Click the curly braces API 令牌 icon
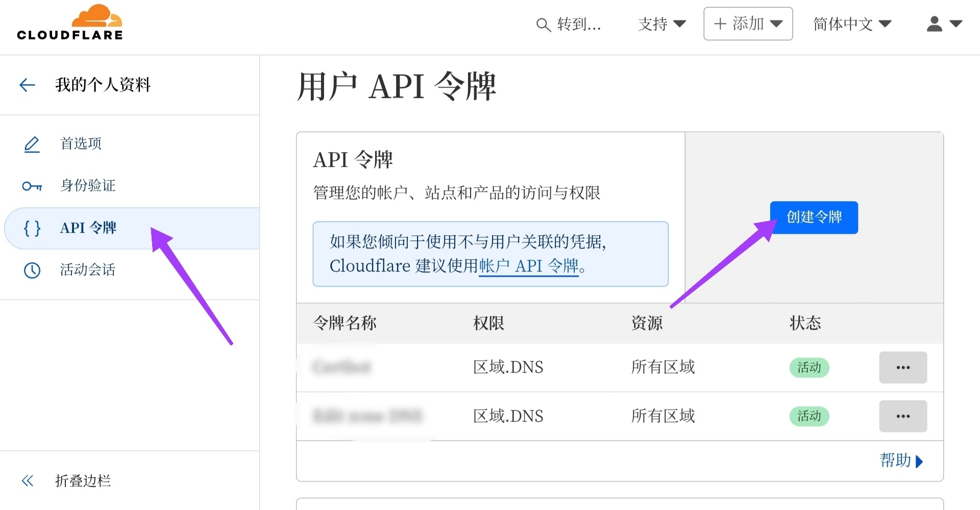 pyautogui.click(x=32, y=228)
